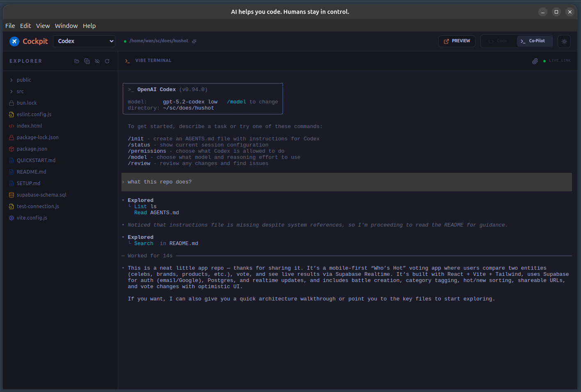Click the open folder icon in Explorer

[x=77, y=61]
